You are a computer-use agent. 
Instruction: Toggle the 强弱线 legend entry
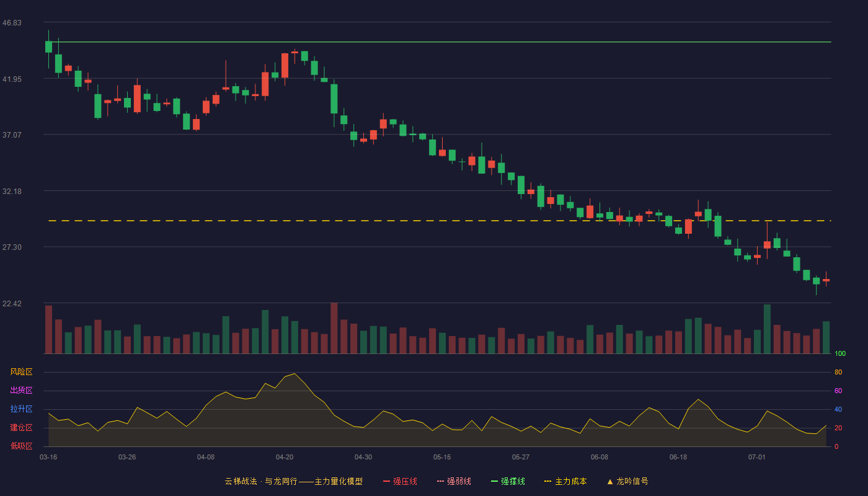point(454,481)
